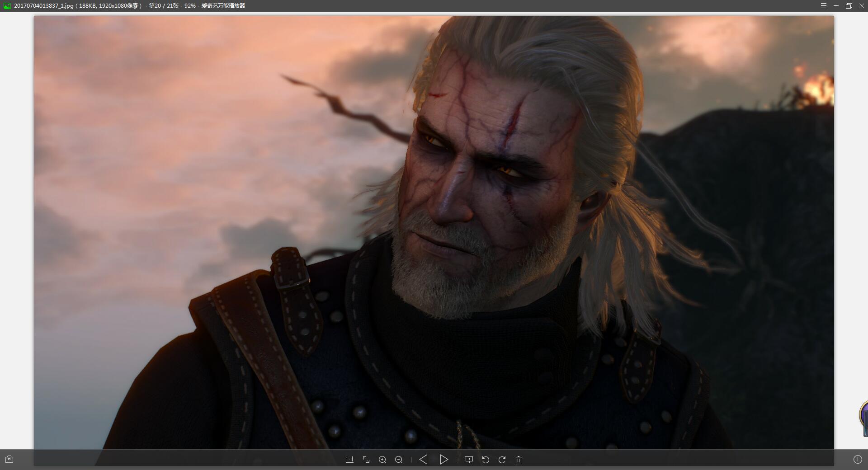This screenshot has width=868, height=470.
Task: Zoom in on the picture
Action: click(x=382, y=460)
